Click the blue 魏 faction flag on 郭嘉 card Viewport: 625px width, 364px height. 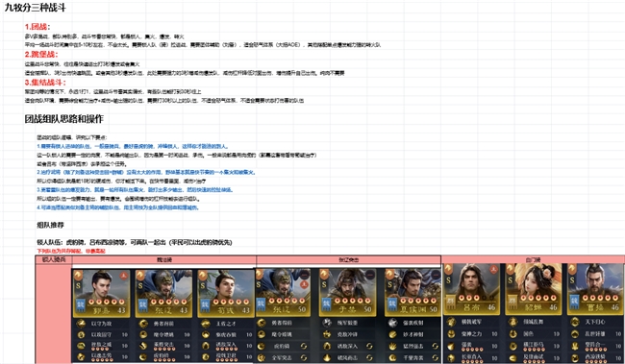81,305
